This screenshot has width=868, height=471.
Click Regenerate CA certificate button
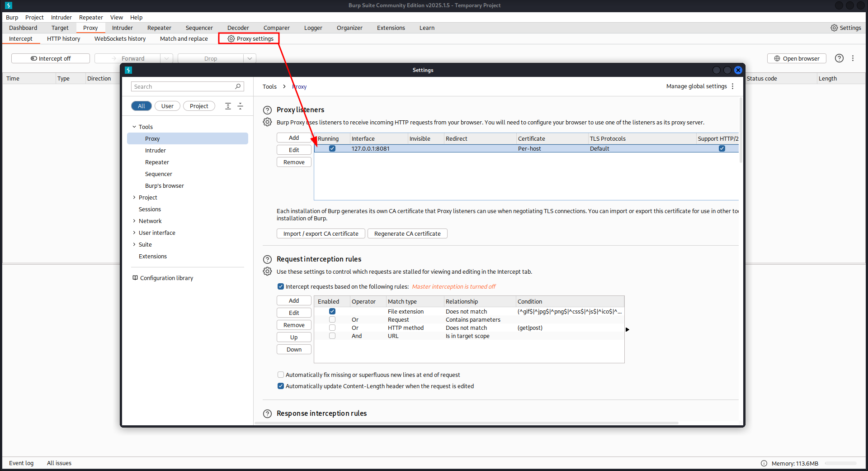407,233
